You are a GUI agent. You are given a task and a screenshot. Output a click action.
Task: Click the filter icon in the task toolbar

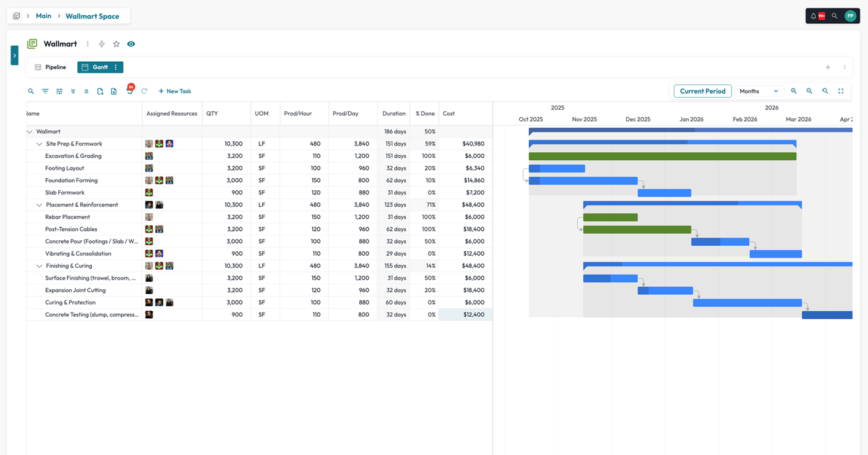pyautogui.click(x=45, y=91)
